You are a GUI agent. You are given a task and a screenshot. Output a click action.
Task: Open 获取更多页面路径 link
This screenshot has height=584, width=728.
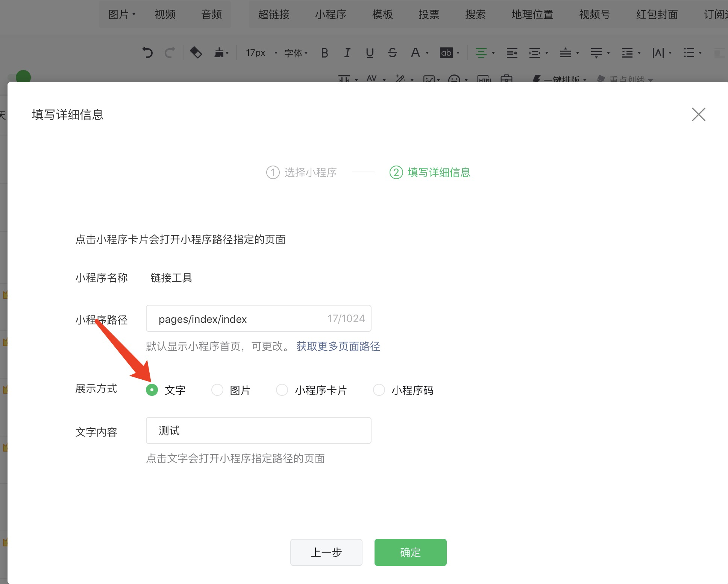(338, 346)
